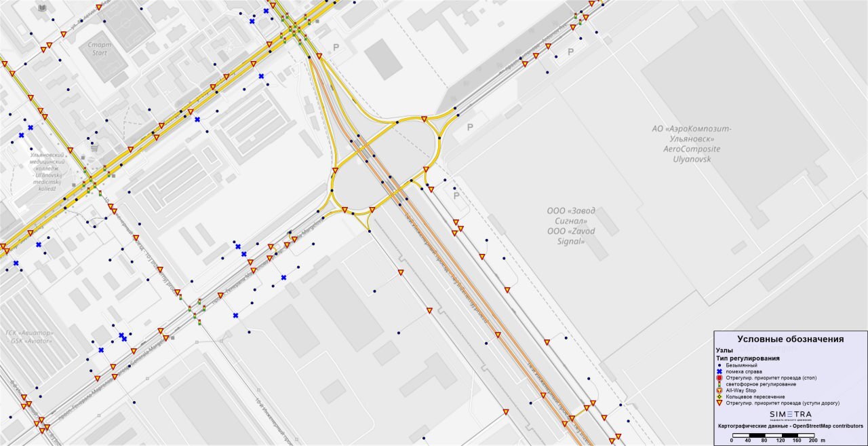
Task: Click the yield marker atop the interchange oval
Action: [x=424, y=119]
